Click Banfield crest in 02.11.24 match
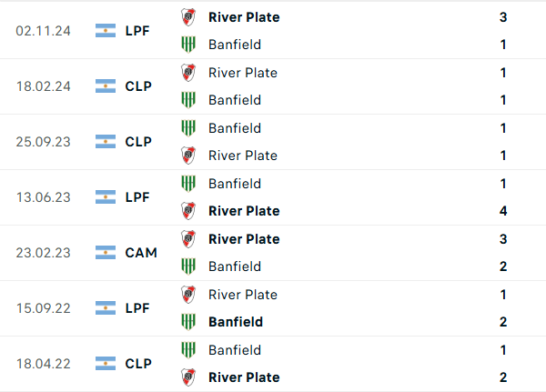The width and height of the screenshot is (546, 392). pos(188,44)
